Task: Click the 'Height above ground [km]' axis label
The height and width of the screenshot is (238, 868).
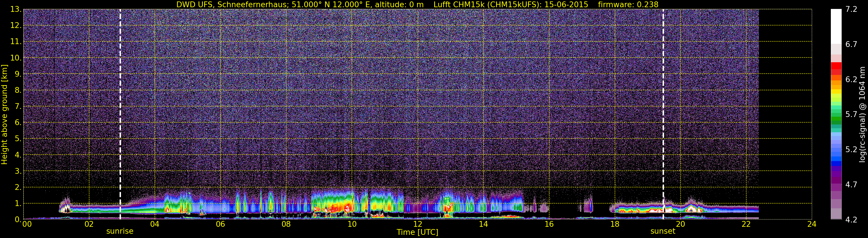Action: (x=4, y=114)
